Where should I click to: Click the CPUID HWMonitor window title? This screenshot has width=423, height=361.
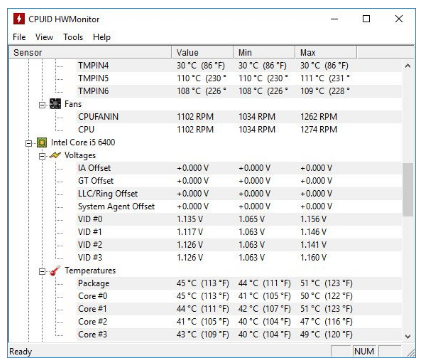point(64,19)
